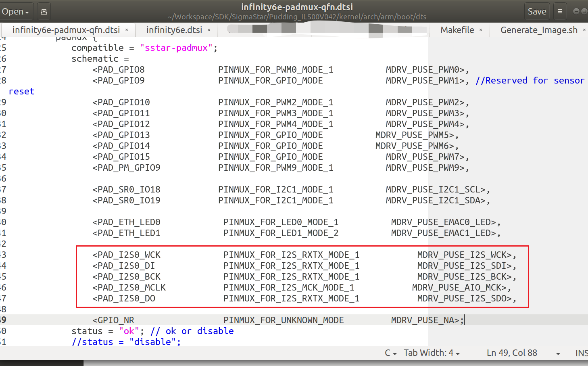Image resolution: width=588 pixels, height=366 pixels.
Task: Click the commented status = "disable" line
Action: (x=126, y=342)
